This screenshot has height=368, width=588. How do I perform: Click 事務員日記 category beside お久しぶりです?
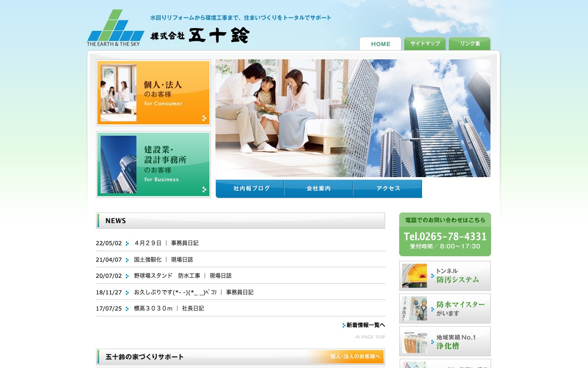point(240,292)
